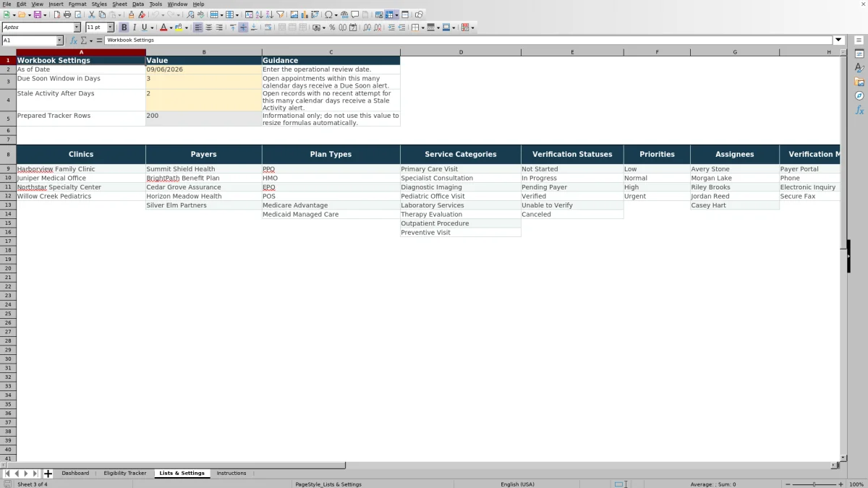Toggle Align Left
Image resolution: width=868 pixels, height=488 pixels.
(197, 27)
